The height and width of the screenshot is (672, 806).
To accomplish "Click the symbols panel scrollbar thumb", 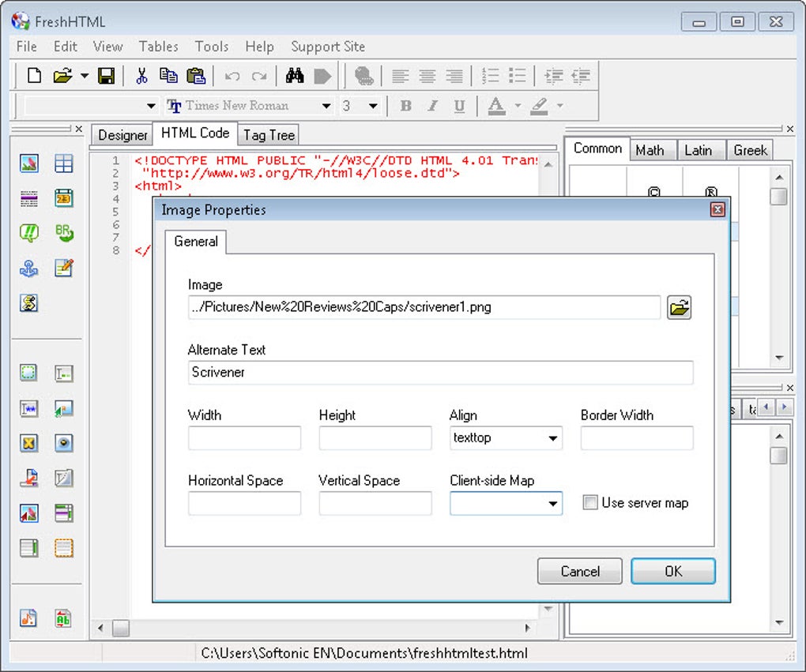I will pos(779,197).
